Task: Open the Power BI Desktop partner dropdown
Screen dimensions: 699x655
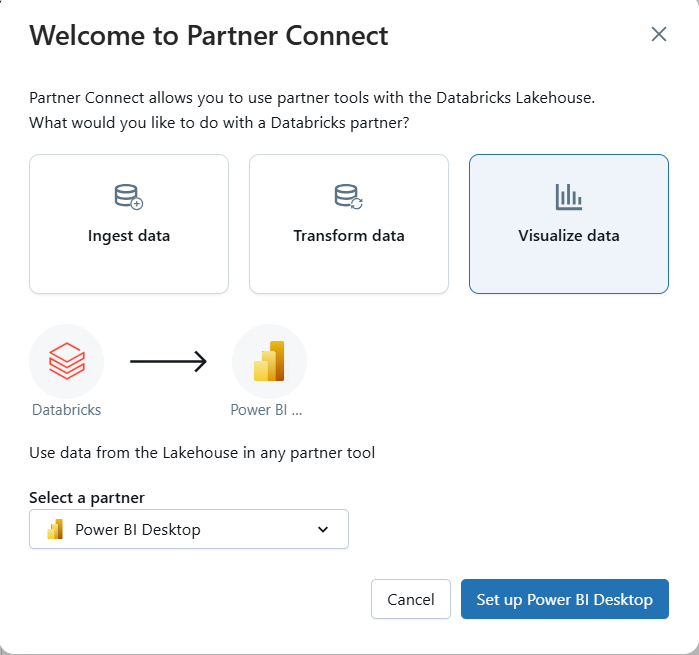Action: 189,530
